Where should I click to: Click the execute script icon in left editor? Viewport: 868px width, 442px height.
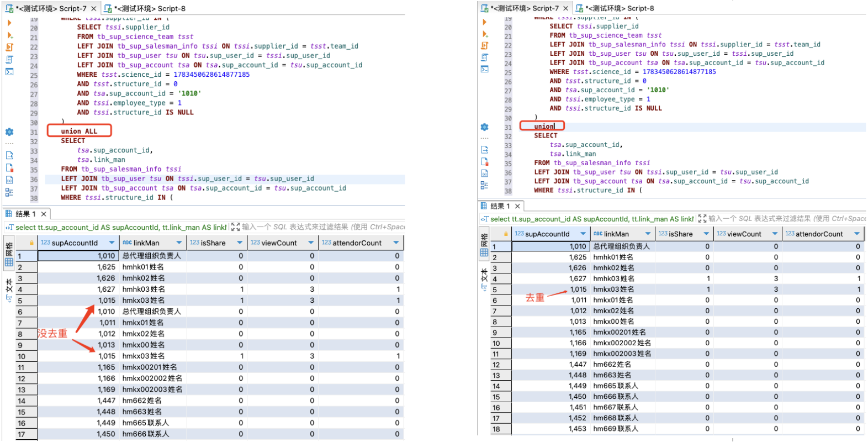coord(9,47)
